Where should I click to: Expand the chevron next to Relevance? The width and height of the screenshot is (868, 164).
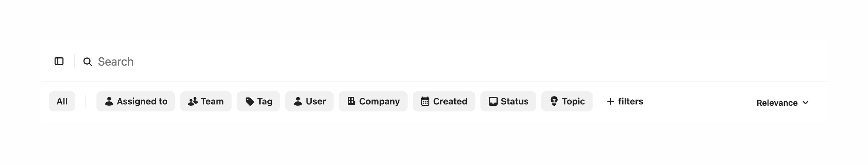[x=805, y=103]
